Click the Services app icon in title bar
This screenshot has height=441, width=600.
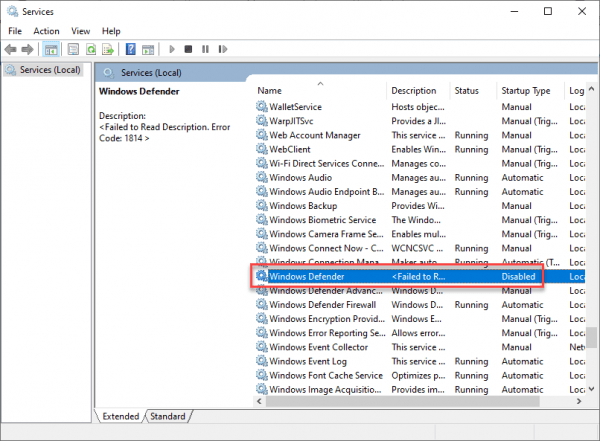pos(12,11)
